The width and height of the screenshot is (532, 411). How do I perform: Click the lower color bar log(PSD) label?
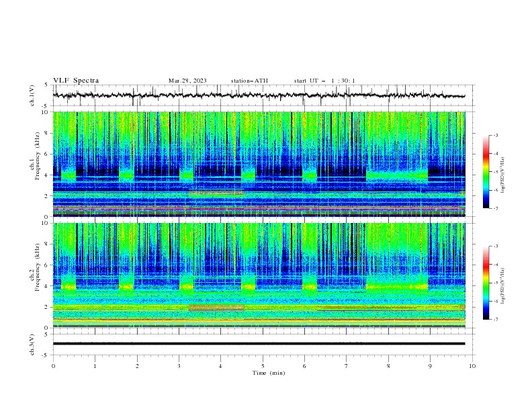[x=503, y=286]
